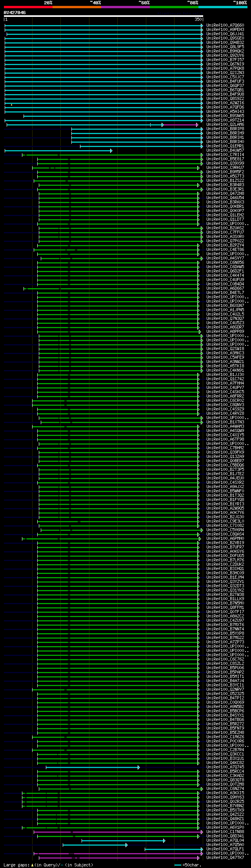The image size is (251, 868).
Task: Click the UniRef100_A6PMH0 label
Action: point(225,539)
